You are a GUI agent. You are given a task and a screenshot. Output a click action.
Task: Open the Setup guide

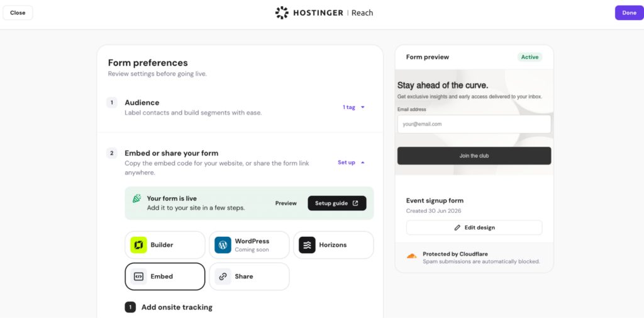tap(337, 203)
